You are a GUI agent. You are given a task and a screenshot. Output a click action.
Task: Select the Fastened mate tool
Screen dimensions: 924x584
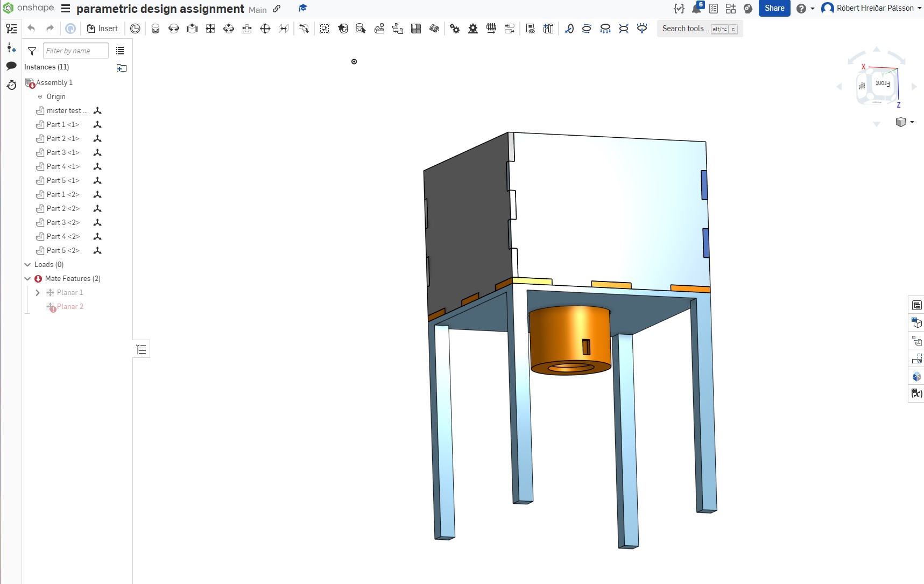(156, 29)
